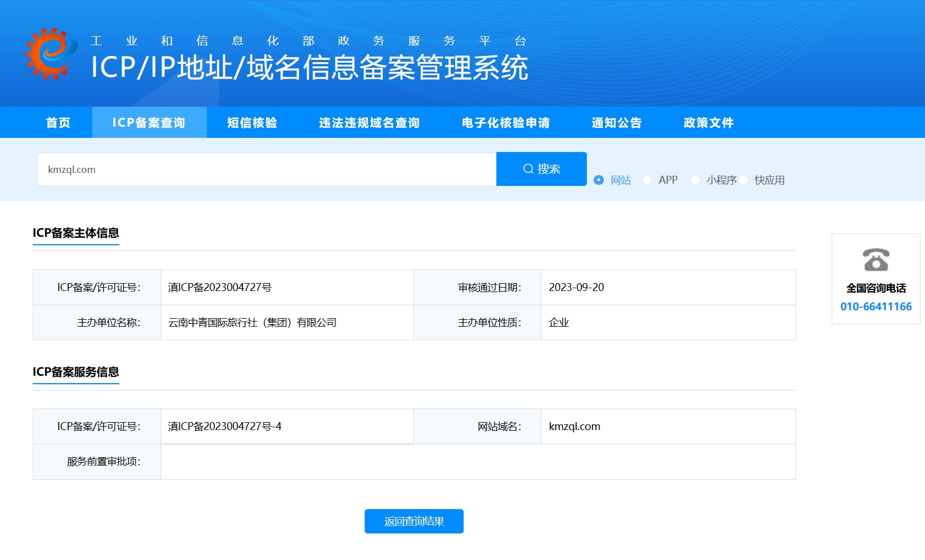Click the approval date 2023-09-20
This screenshot has width=925, height=560.
(576, 287)
